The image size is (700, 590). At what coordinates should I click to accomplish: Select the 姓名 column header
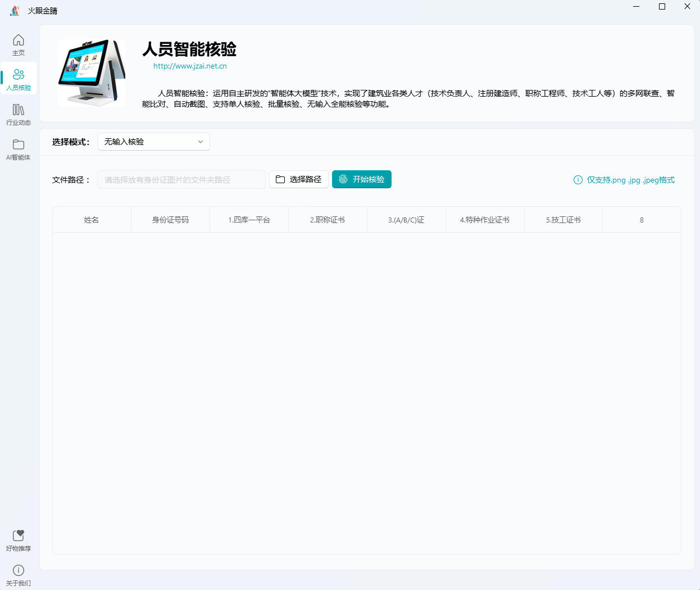click(92, 219)
